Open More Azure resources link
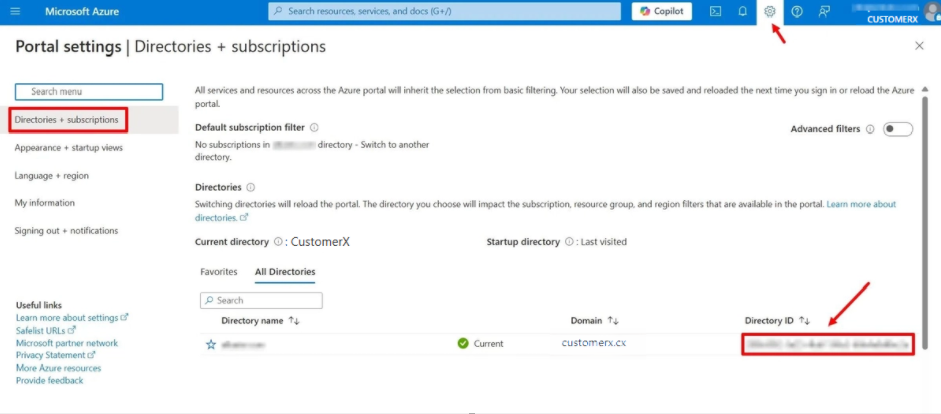This screenshot has width=941, height=414. [x=59, y=368]
